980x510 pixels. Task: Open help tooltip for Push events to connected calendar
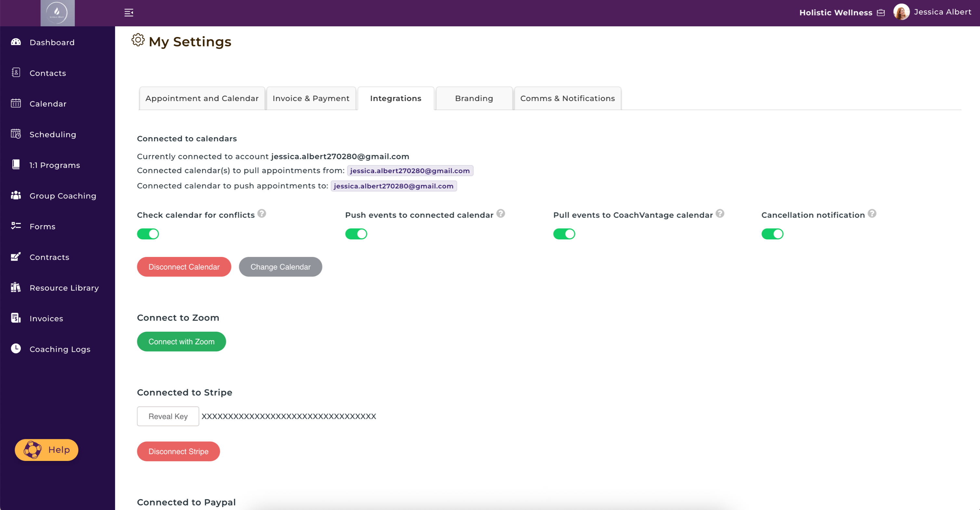click(x=501, y=213)
